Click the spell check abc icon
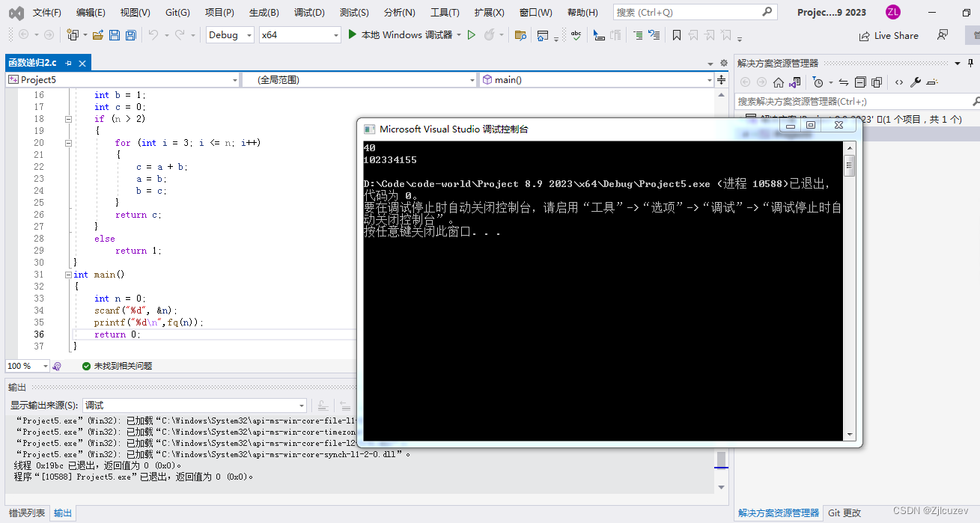980x523 pixels. tap(576, 35)
